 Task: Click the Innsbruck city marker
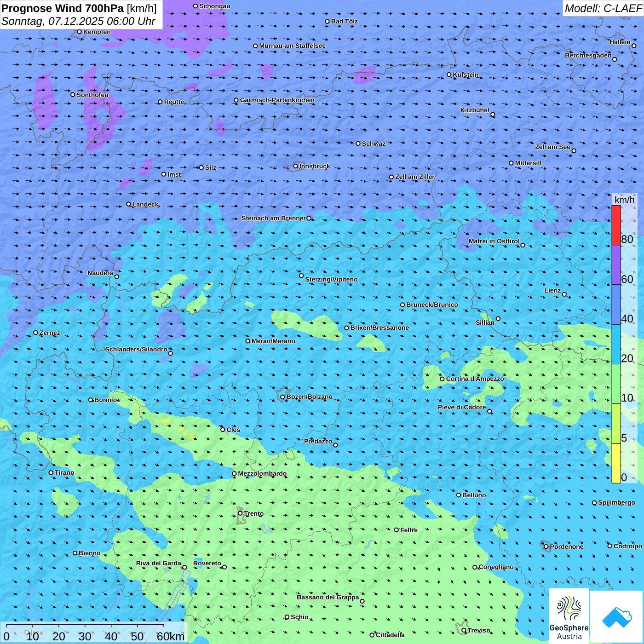point(296,166)
